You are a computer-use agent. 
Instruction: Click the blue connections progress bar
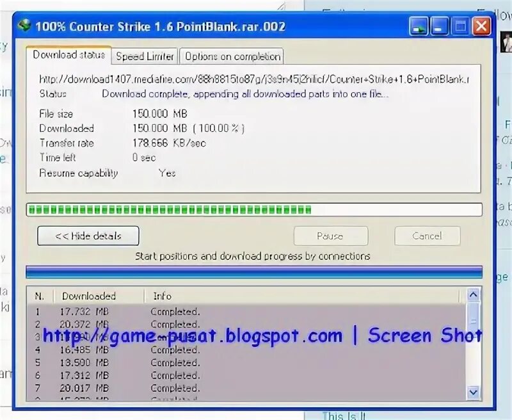[254, 272]
